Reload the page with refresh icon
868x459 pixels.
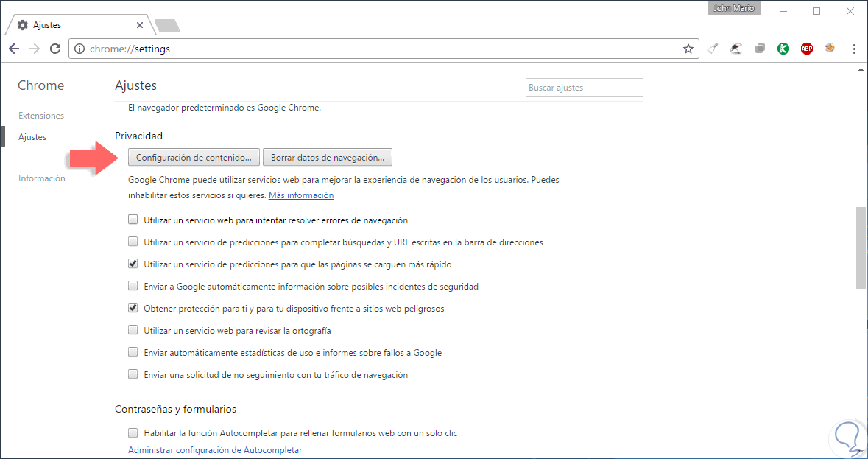(x=54, y=49)
